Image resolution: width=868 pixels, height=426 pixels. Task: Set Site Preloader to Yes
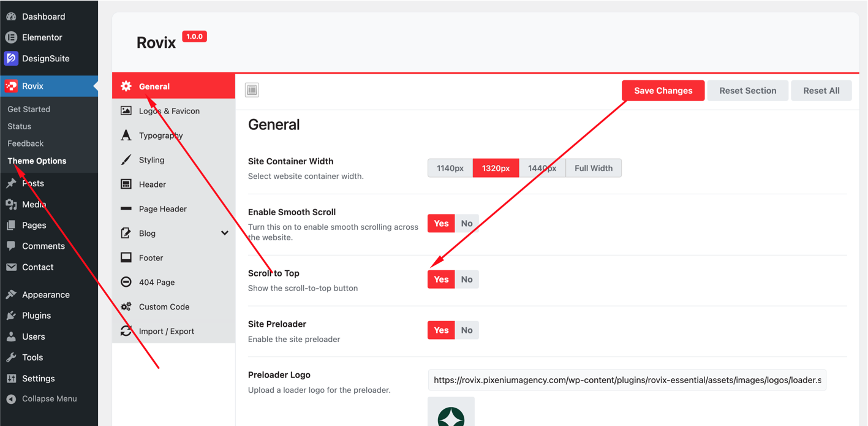441,330
